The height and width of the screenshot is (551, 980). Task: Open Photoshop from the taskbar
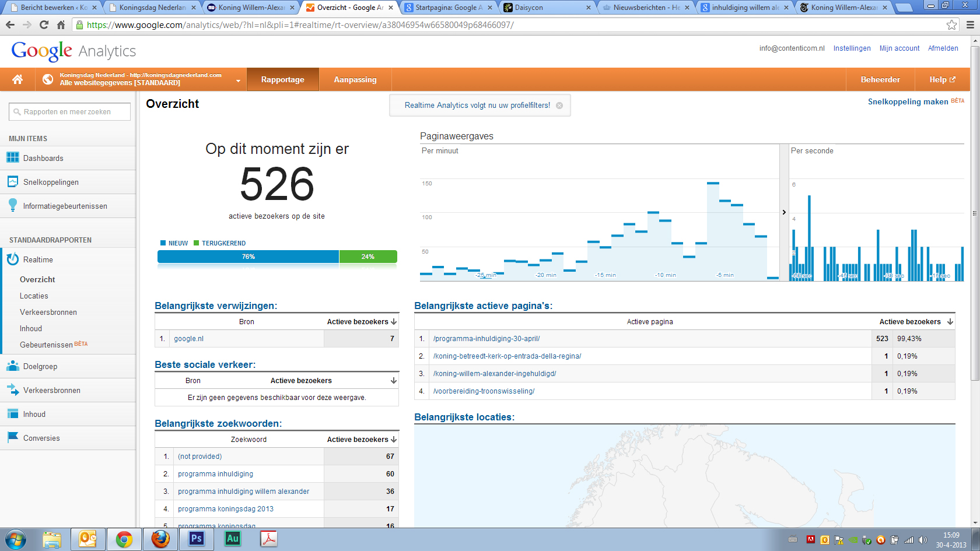(197, 539)
